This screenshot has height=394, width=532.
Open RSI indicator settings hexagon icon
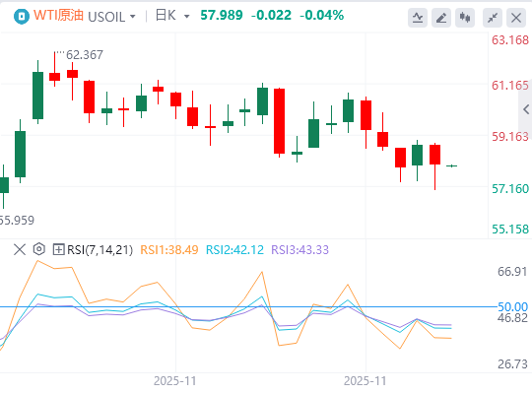pos(39,249)
